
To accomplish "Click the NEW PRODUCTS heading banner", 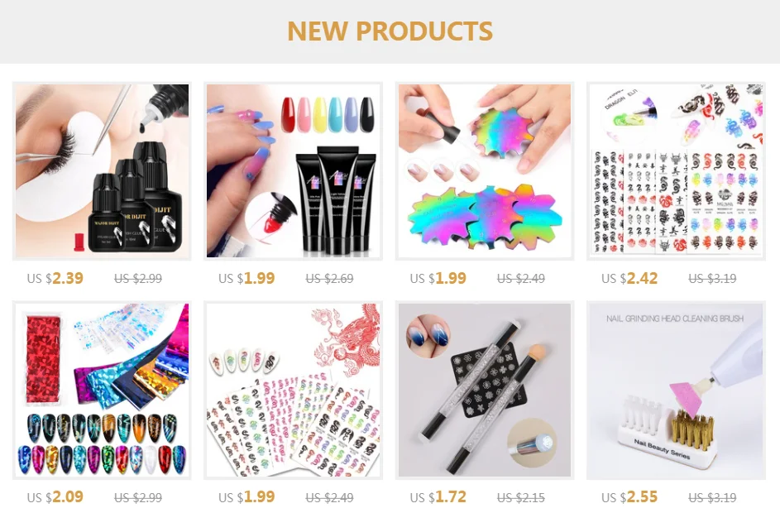I will (x=390, y=31).
